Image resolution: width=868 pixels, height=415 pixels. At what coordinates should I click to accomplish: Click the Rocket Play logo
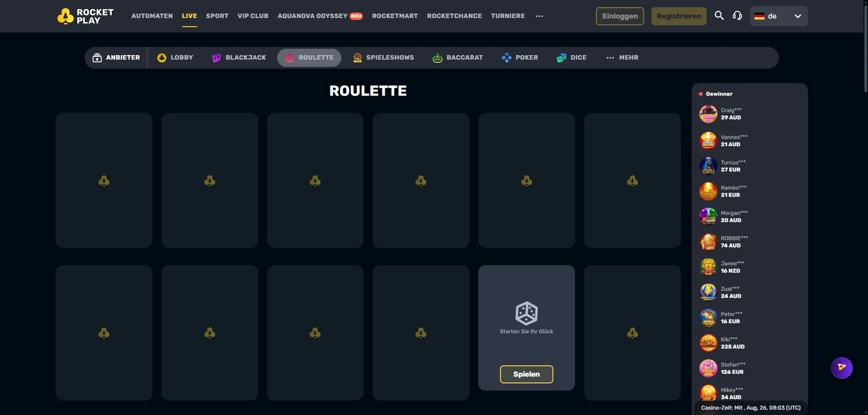[x=85, y=16]
